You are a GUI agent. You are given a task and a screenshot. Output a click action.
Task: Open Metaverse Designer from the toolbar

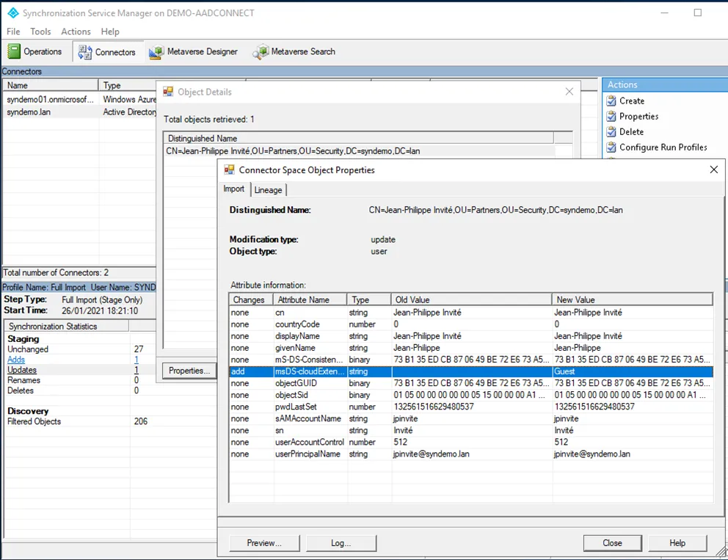point(194,51)
